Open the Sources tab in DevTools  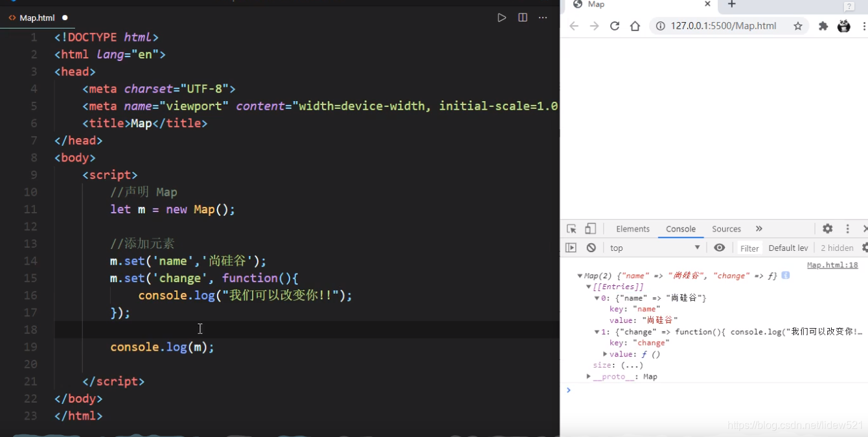click(x=726, y=228)
